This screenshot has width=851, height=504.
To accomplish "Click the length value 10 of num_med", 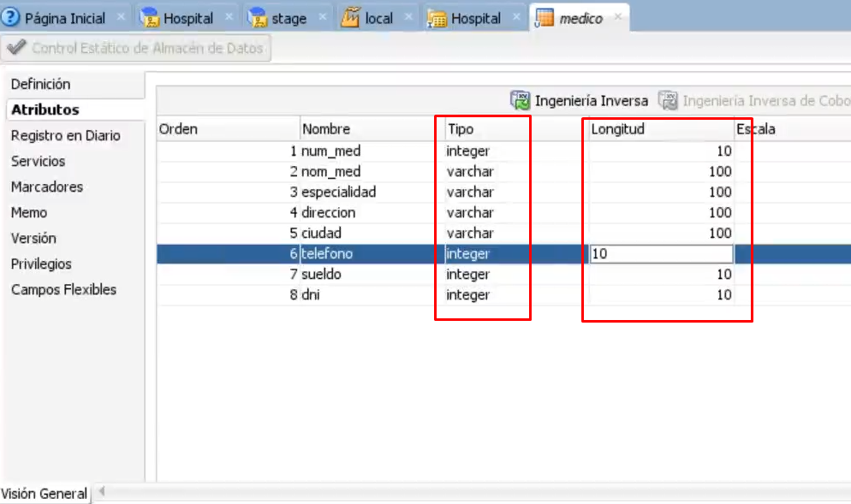I will click(x=724, y=151).
